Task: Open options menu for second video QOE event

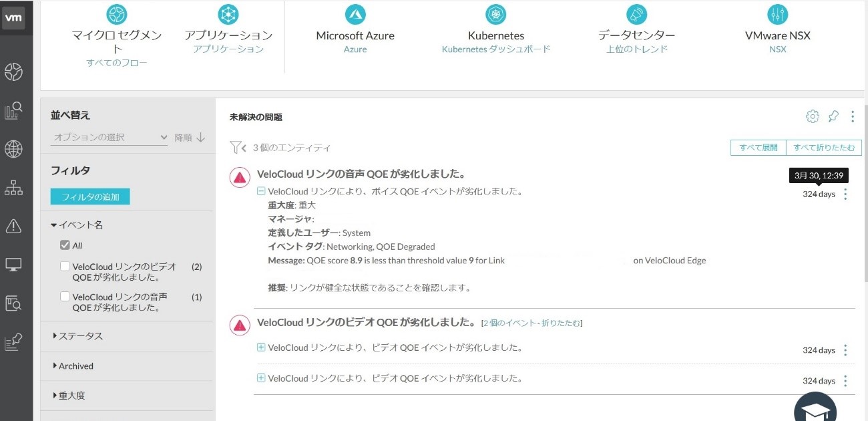Action: point(846,381)
